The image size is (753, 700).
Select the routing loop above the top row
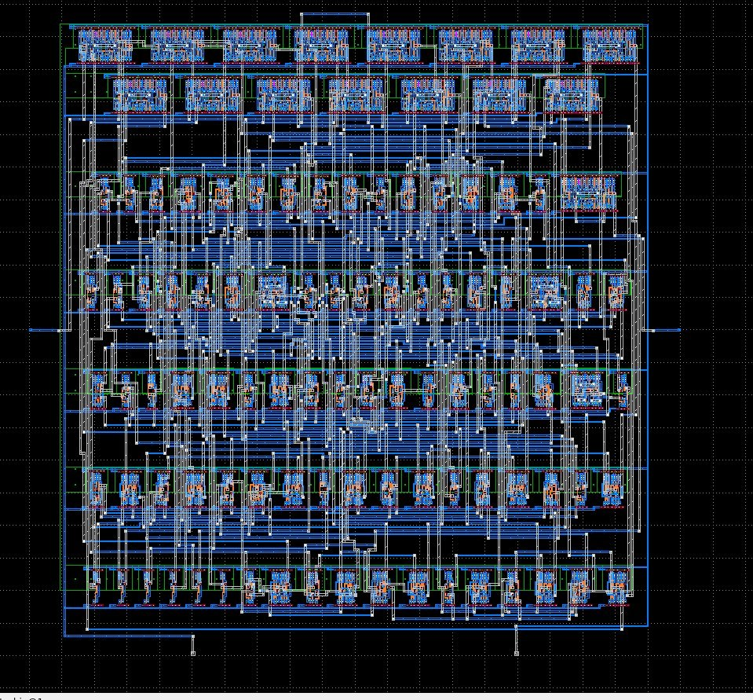click(x=334, y=19)
